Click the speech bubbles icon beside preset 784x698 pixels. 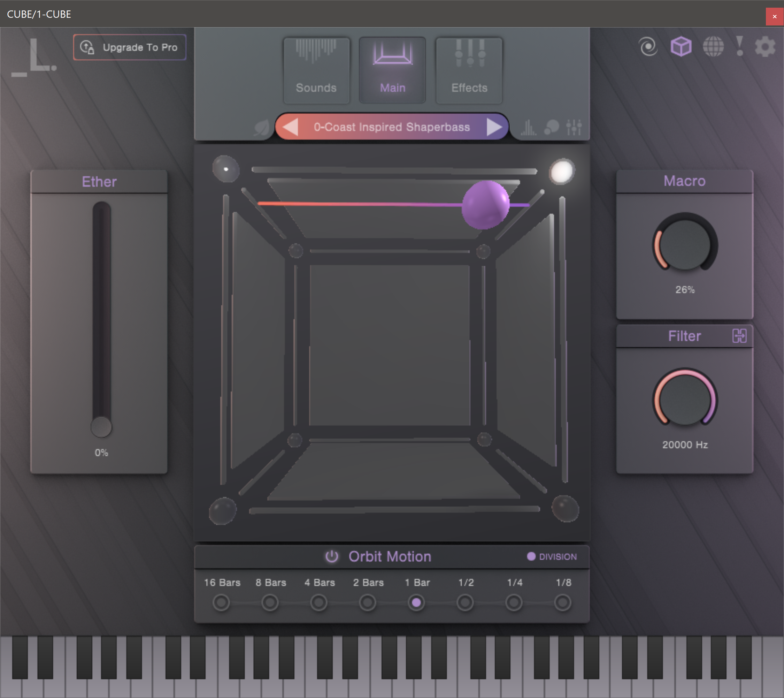click(552, 127)
